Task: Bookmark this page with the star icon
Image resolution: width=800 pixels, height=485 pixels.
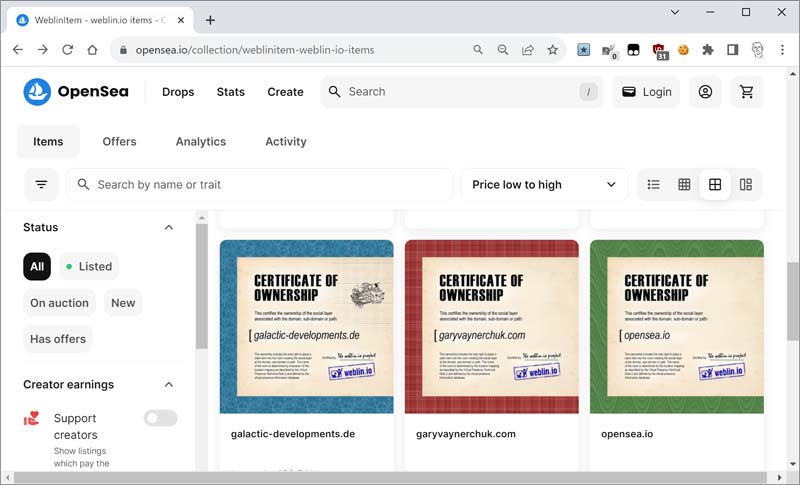Action: pos(553,49)
